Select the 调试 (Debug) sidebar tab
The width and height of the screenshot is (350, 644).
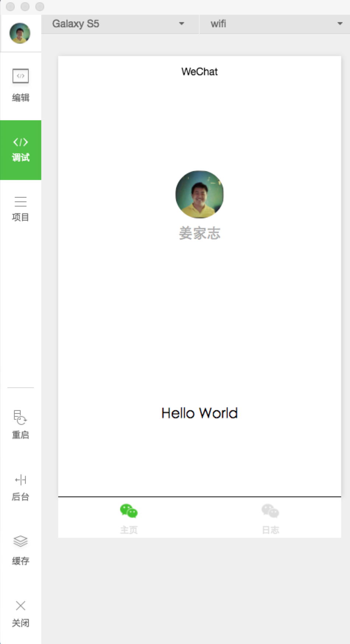tap(21, 150)
